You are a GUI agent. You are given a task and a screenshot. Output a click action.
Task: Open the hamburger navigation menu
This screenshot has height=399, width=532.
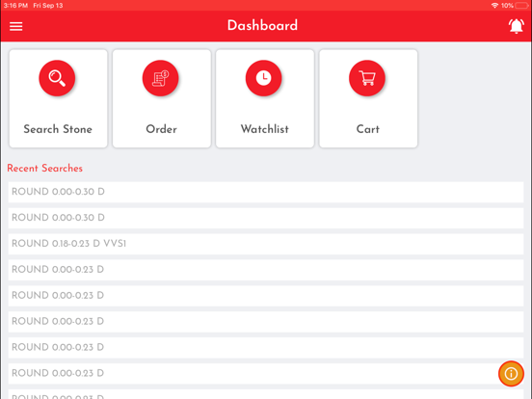click(16, 26)
